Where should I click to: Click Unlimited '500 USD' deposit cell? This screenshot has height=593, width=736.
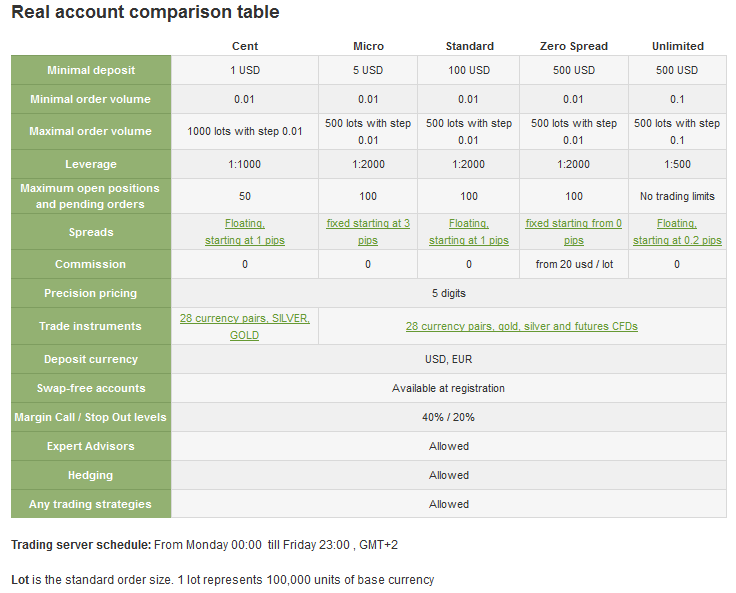click(677, 70)
